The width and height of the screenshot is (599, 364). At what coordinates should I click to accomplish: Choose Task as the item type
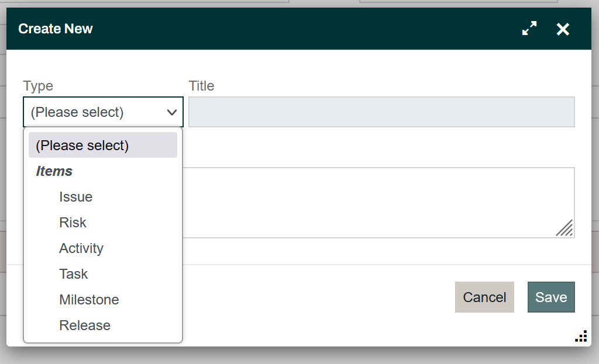click(73, 274)
